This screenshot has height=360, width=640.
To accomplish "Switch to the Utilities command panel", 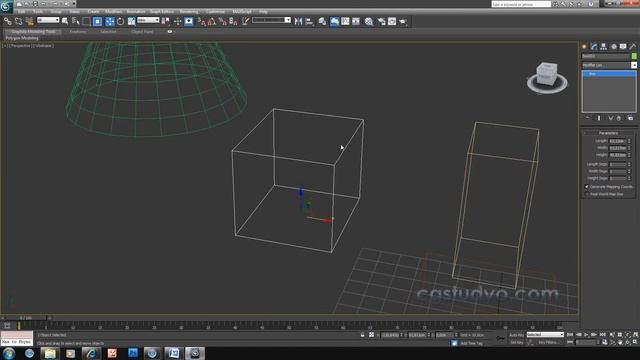I will pos(633,47).
